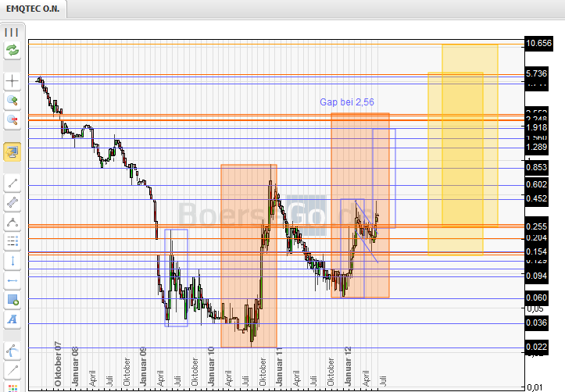
Task: Click the 'Gap bei 2,56' annotation text
Action: (x=347, y=102)
